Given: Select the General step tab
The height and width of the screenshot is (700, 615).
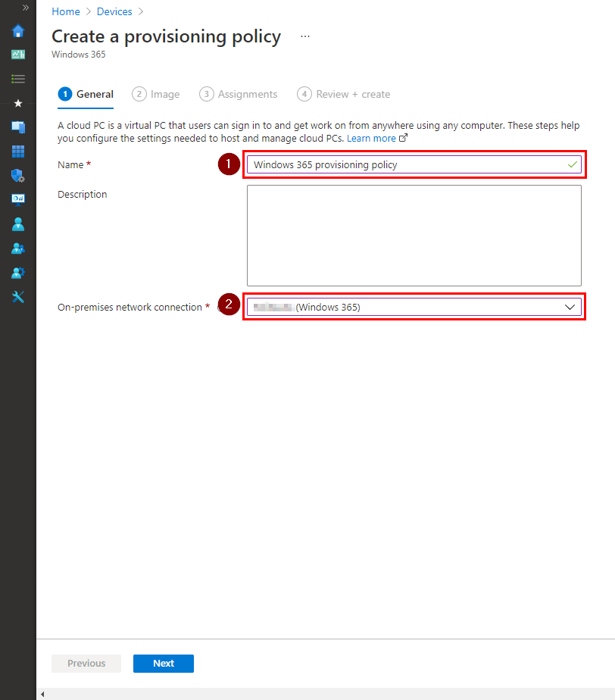Looking at the screenshot, I should click(86, 94).
